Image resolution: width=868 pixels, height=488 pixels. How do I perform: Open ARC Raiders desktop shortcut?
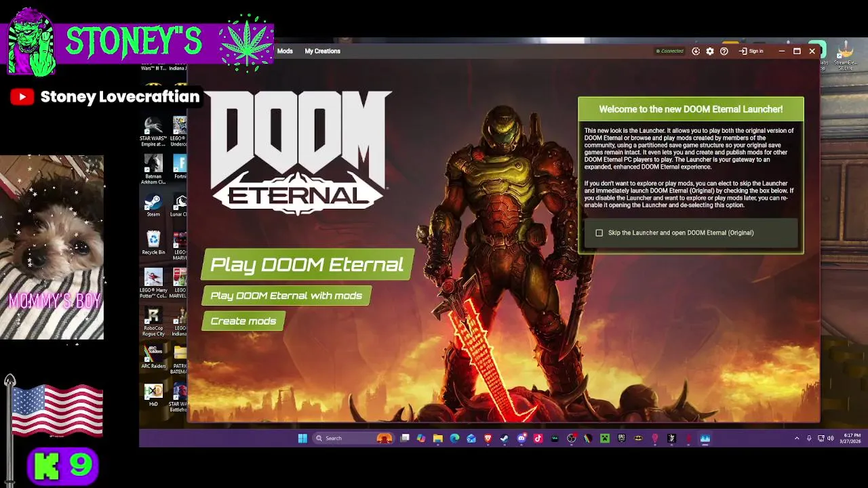point(153,357)
